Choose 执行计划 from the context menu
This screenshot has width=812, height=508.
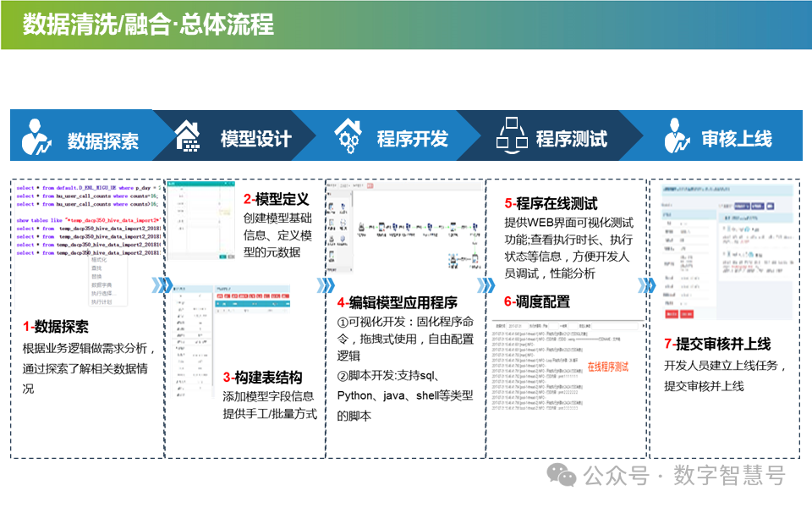pos(101,301)
